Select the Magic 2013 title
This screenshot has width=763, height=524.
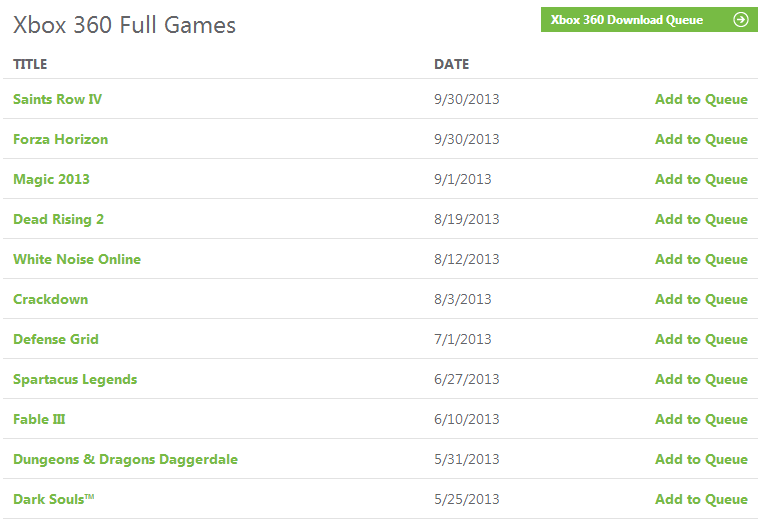tap(51, 180)
